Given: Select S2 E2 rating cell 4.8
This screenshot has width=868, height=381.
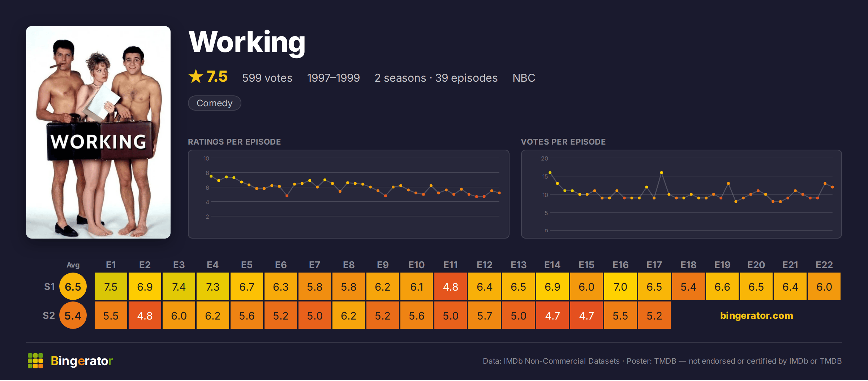Looking at the screenshot, I should 145,316.
